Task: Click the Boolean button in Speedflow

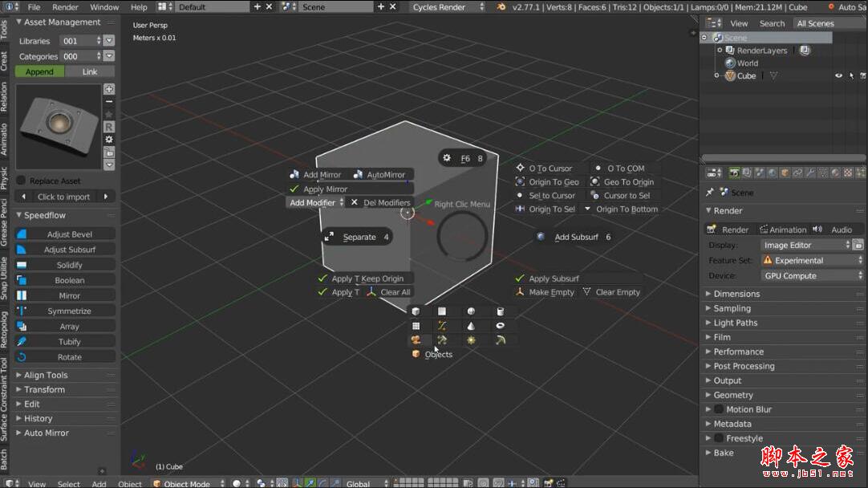Action: 64,280
